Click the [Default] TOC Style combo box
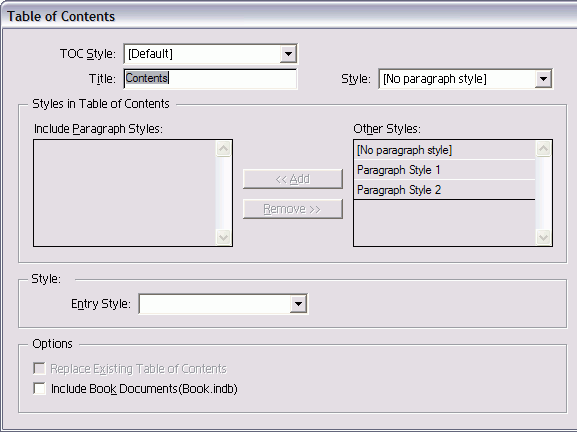Screen dimensions: 577x432 [x=210, y=54]
